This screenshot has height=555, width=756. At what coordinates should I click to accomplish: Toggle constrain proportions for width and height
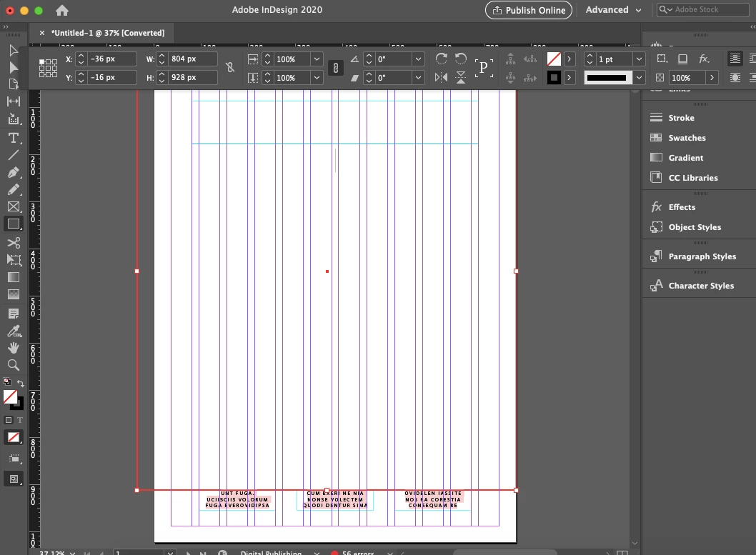pyautogui.click(x=230, y=67)
